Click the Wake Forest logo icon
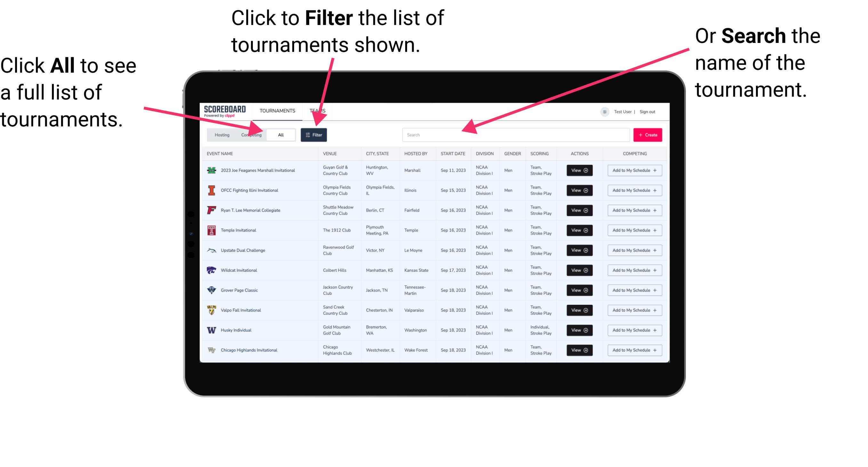 212,350
